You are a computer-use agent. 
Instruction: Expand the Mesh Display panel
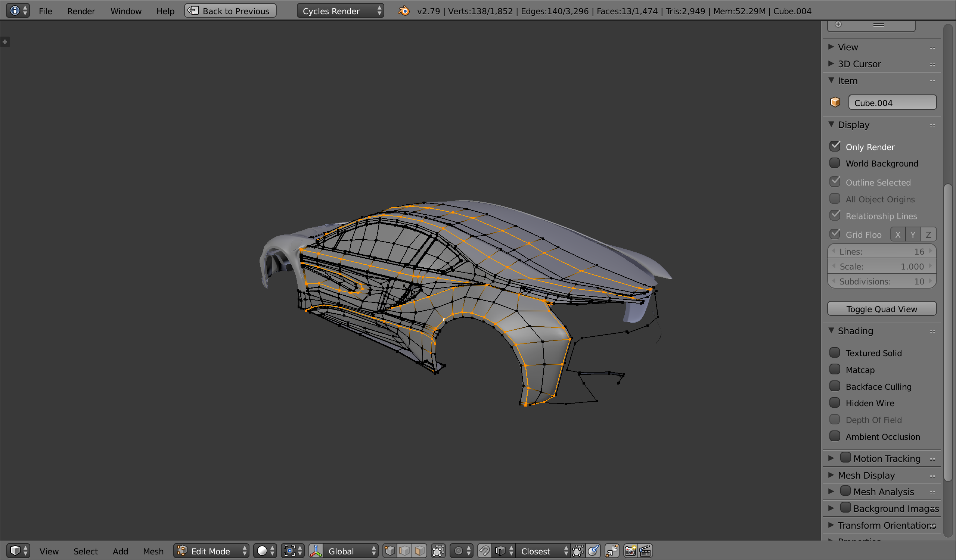[866, 475]
